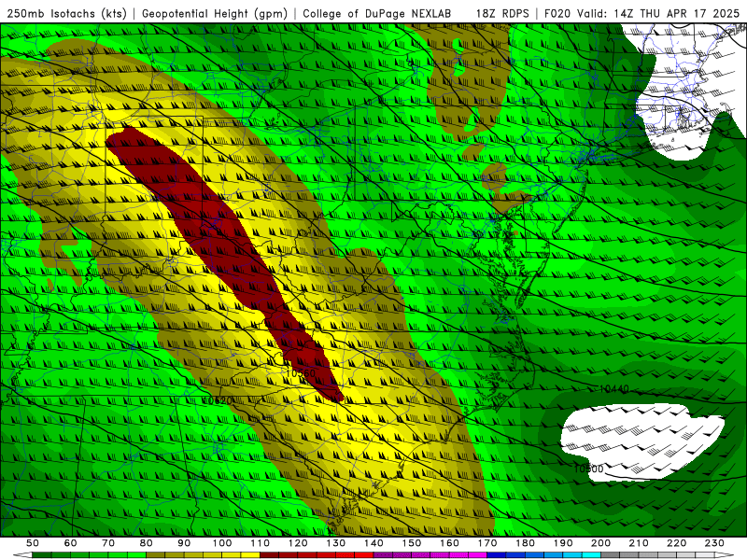
Task: Click the left arrow end of color bar
Action: click(21, 555)
